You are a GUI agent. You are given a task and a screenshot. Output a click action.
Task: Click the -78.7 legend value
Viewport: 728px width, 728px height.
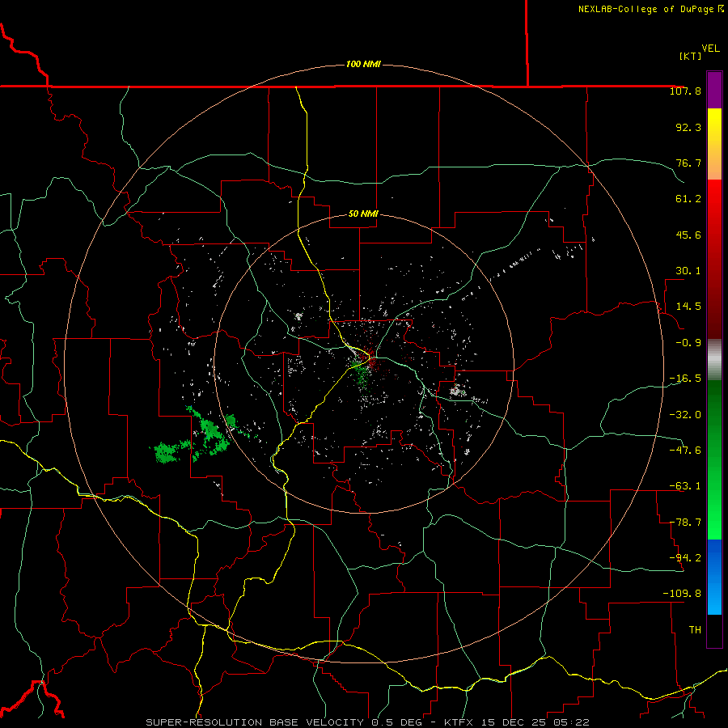[x=685, y=523]
